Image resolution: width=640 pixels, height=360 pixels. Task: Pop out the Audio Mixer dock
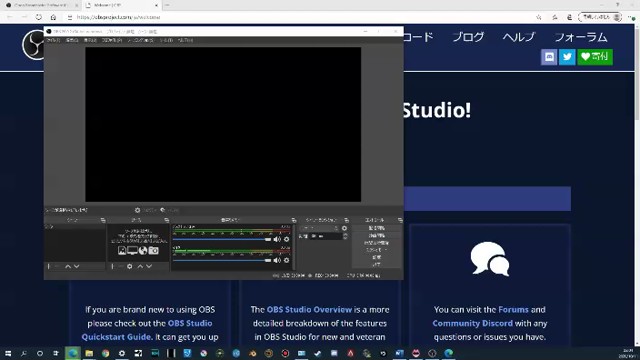point(294,220)
